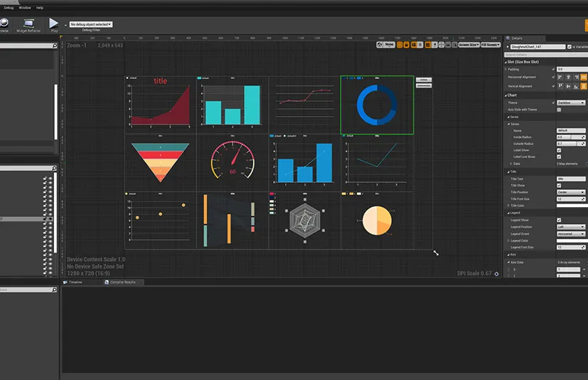This screenshot has width=588, height=380.
Task: Click the Title Text input field
Action: click(x=571, y=179)
